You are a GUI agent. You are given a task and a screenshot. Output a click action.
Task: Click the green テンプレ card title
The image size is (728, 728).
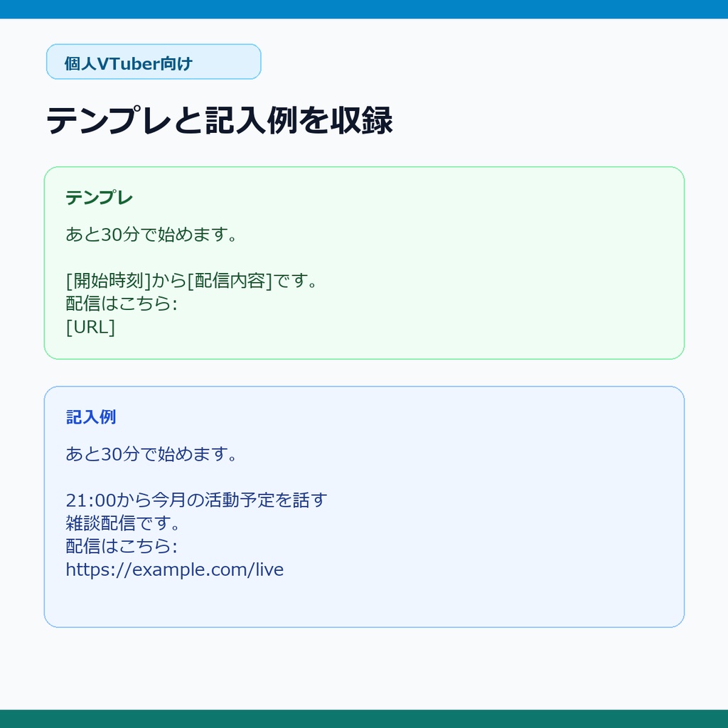(100, 198)
